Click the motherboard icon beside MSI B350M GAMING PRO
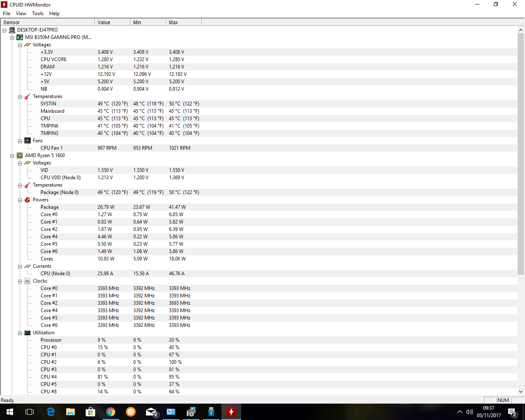The image size is (525, 420). (20, 37)
